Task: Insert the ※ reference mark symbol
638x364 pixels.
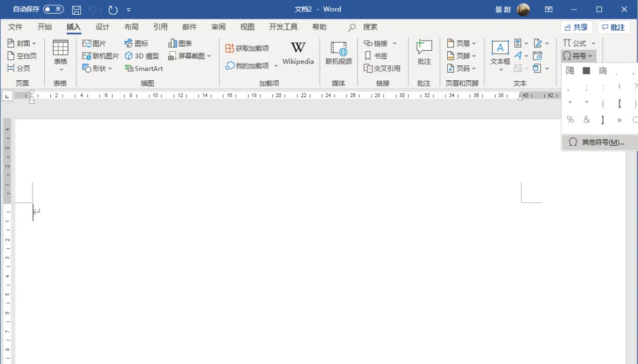Action: 619,120
